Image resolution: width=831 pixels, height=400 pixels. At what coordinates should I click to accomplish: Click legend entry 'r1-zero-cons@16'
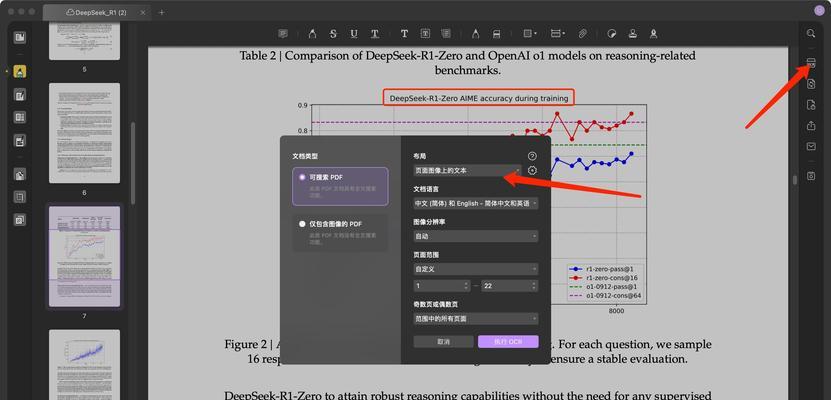[612, 278]
